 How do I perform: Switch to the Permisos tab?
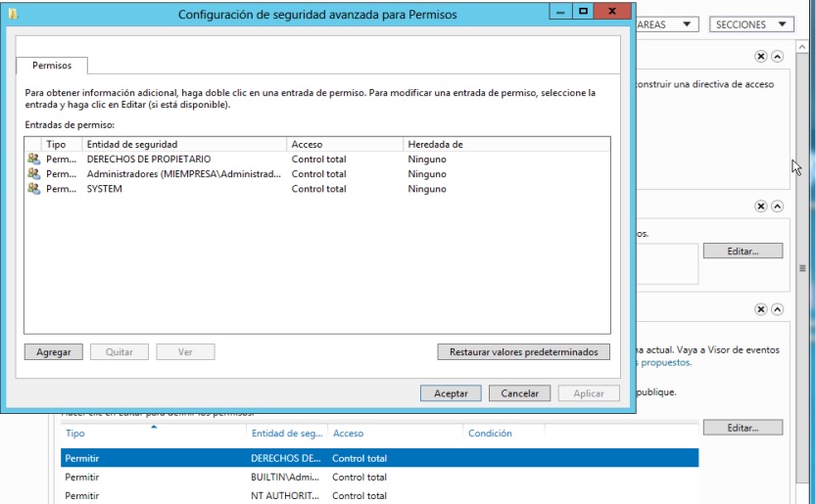pos(51,66)
